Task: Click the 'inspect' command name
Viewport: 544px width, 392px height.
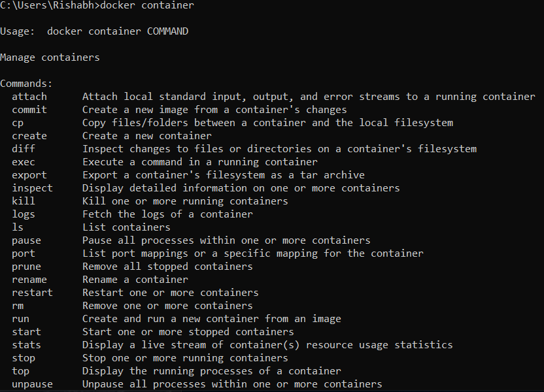Action: coord(32,188)
